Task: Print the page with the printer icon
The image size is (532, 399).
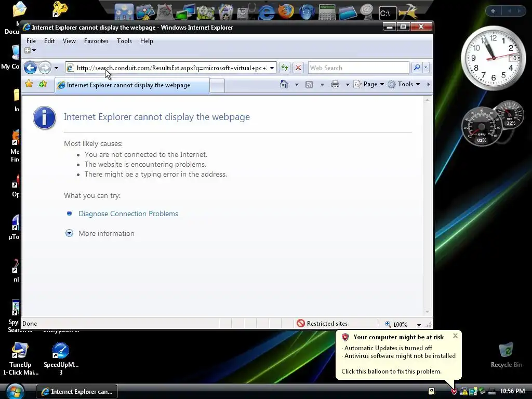Action: [x=335, y=85]
